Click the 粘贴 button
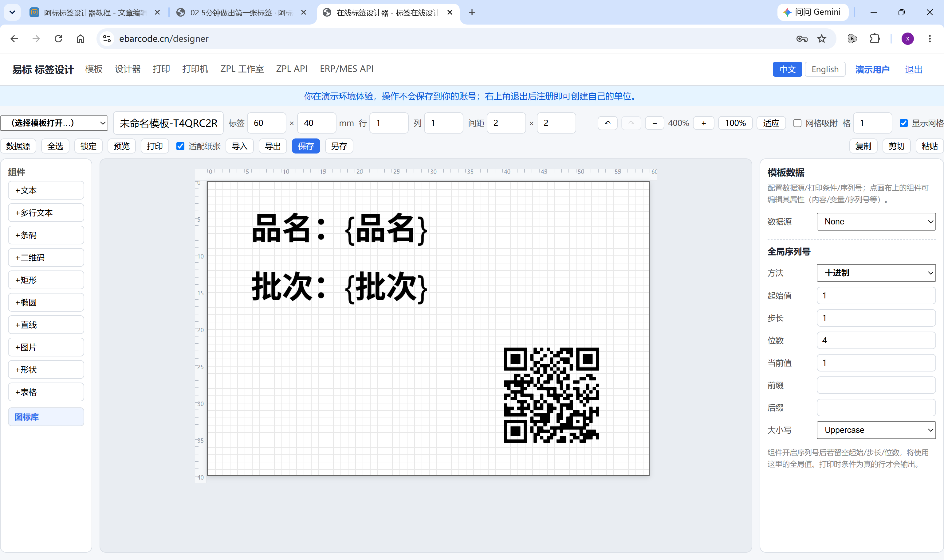This screenshot has height=560, width=944. (930, 146)
